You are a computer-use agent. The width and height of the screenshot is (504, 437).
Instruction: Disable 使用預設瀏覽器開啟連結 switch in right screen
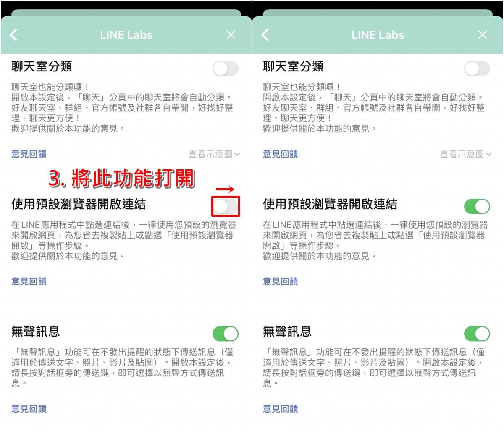click(477, 206)
